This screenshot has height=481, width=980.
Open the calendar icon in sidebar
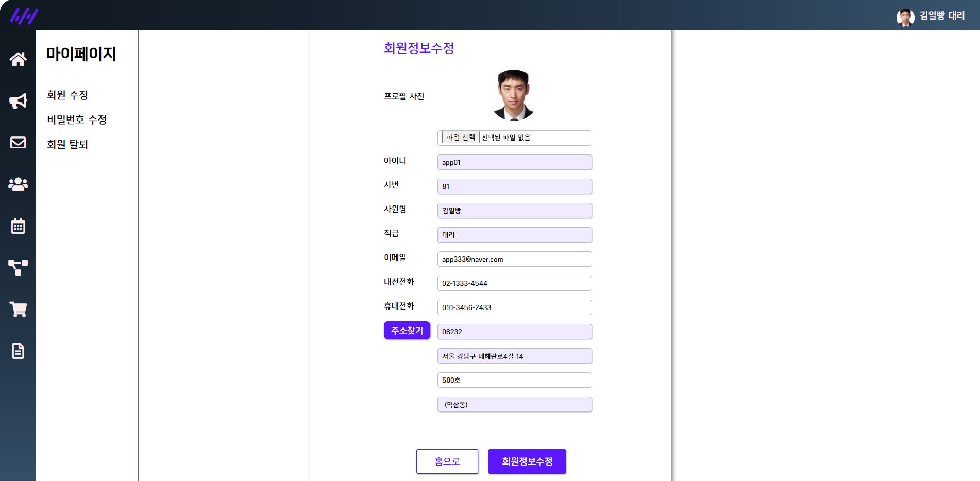point(18,226)
